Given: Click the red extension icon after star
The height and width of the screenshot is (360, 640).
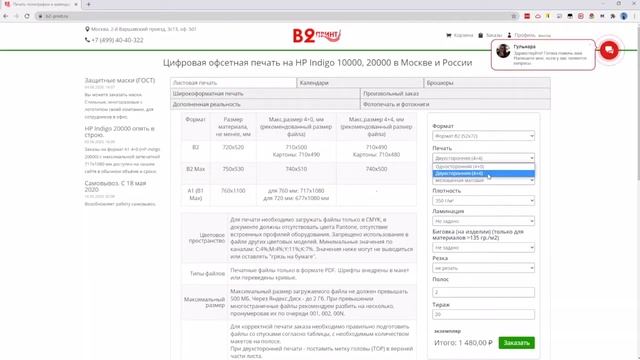Looking at the screenshot, I should pyautogui.click(x=527, y=16).
